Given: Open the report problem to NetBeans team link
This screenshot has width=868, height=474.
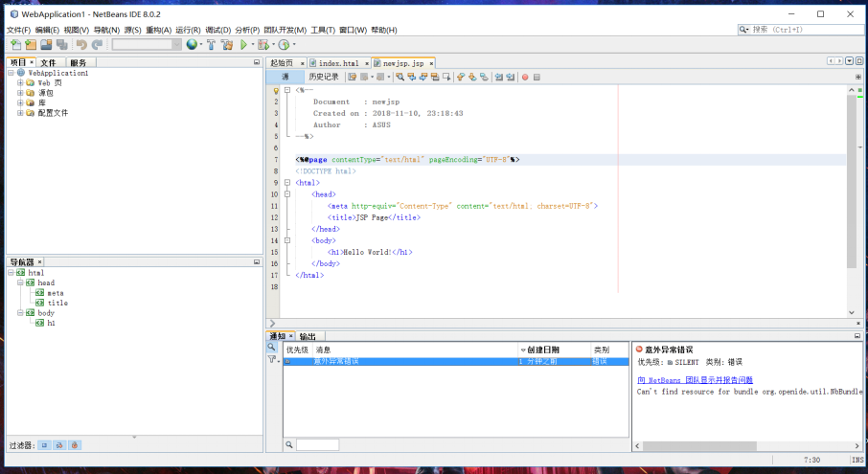Looking at the screenshot, I should click(695, 380).
